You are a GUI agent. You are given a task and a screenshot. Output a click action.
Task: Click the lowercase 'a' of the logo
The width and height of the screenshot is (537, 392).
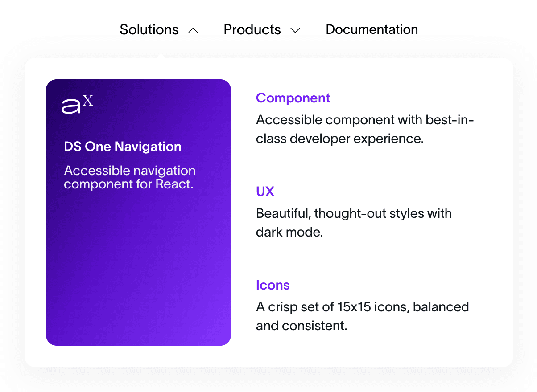[x=71, y=106]
